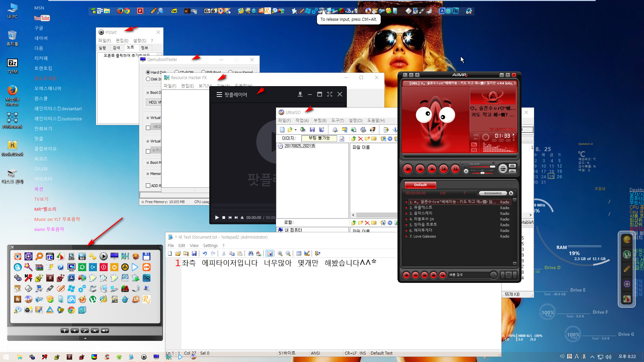644x362 pixels.
Task: Open HD2 boot drive dropdown in QemuBootTester
Action: click(x=154, y=102)
